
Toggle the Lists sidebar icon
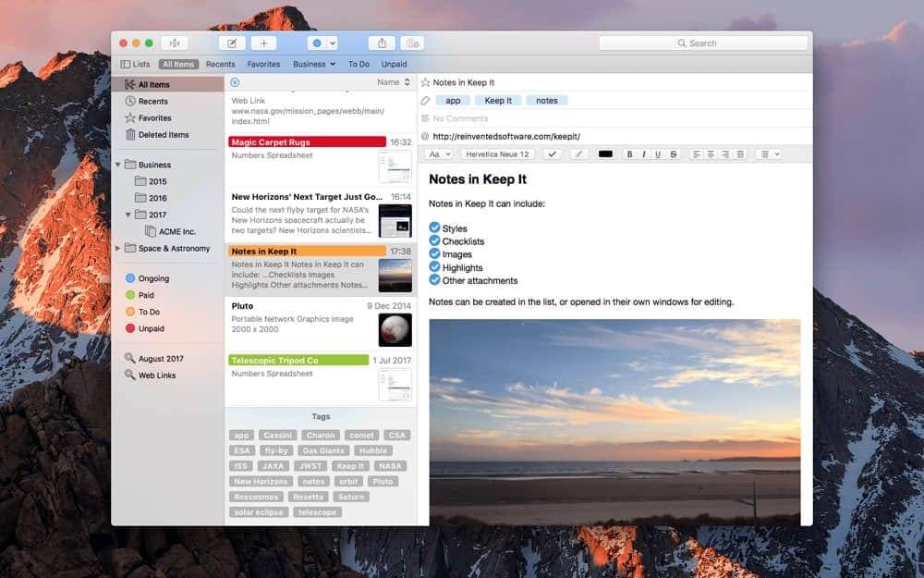126,64
